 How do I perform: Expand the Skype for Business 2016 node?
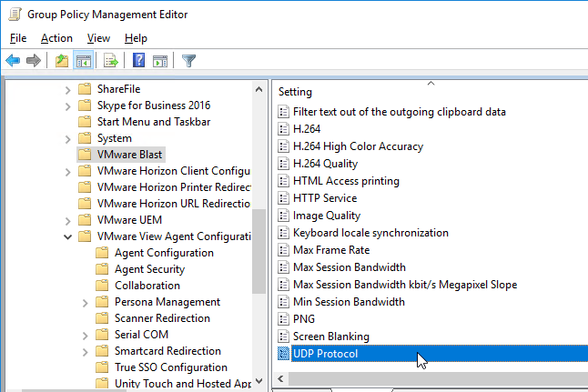[x=67, y=106]
